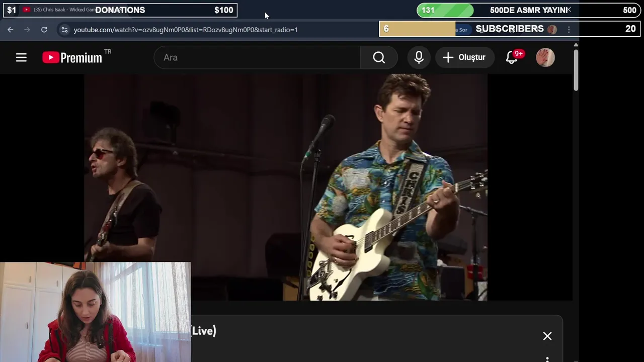Viewport: 644px width, 362px height.
Task: Open the Oluştur create menu
Action: 464,57
